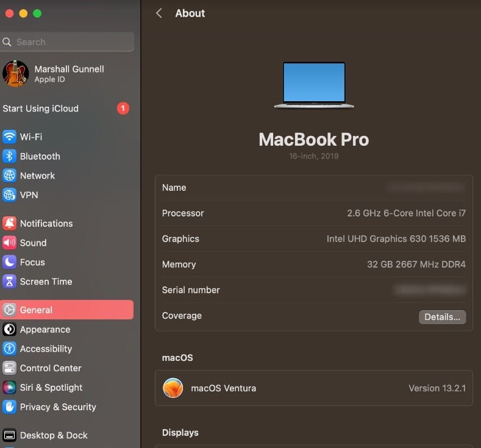
Task: Click the iCloud red notification badge
Action: point(123,108)
